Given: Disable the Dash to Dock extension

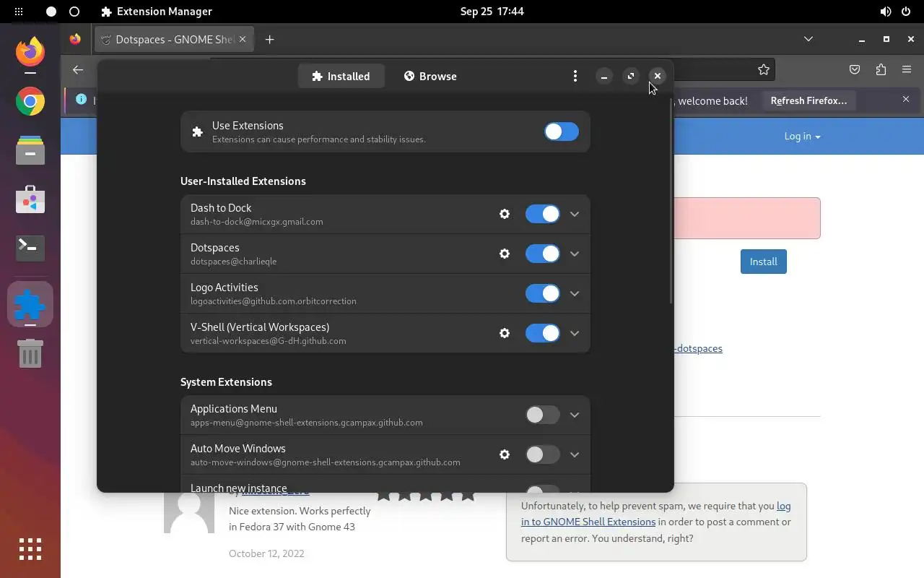Looking at the screenshot, I should point(542,214).
